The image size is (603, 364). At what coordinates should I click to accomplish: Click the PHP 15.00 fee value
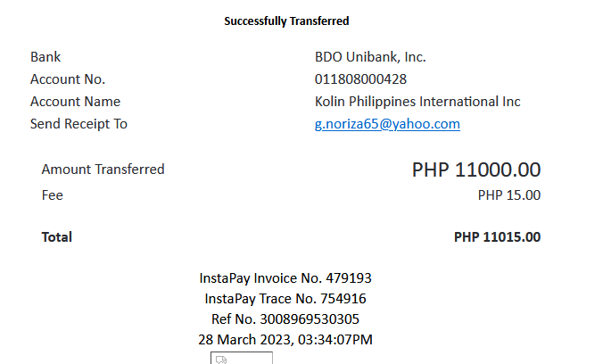pyautogui.click(x=508, y=194)
